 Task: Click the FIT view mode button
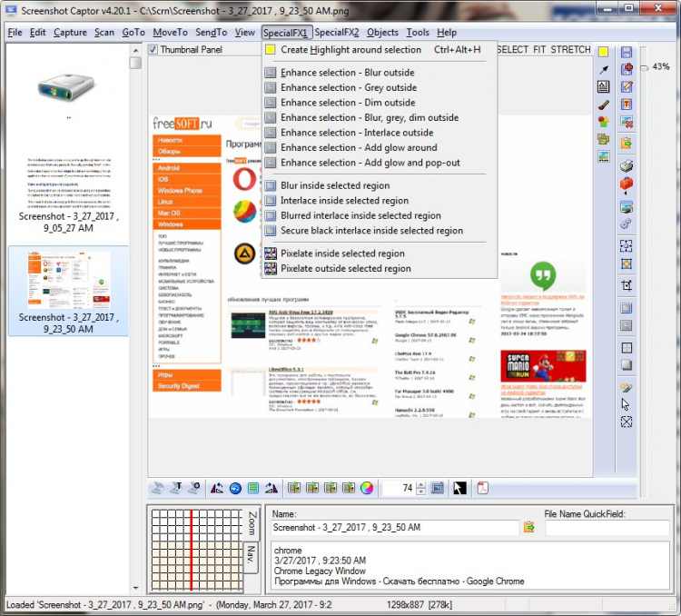[539, 50]
